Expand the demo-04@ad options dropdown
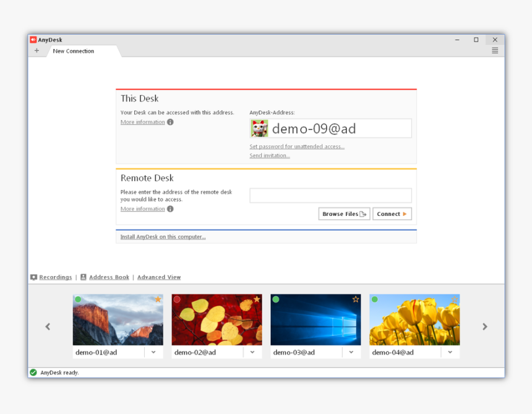This screenshot has height=414, width=532. [x=450, y=351]
